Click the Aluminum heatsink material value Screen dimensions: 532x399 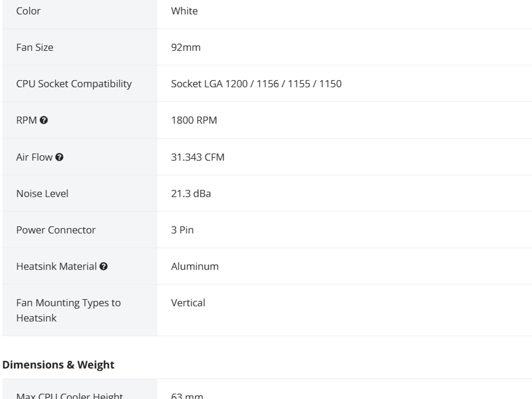(x=195, y=266)
